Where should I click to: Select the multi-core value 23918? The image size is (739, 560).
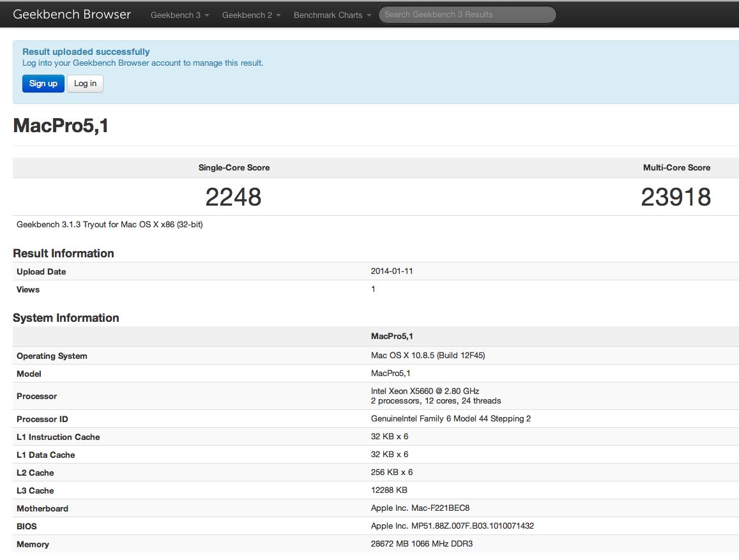pos(676,197)
